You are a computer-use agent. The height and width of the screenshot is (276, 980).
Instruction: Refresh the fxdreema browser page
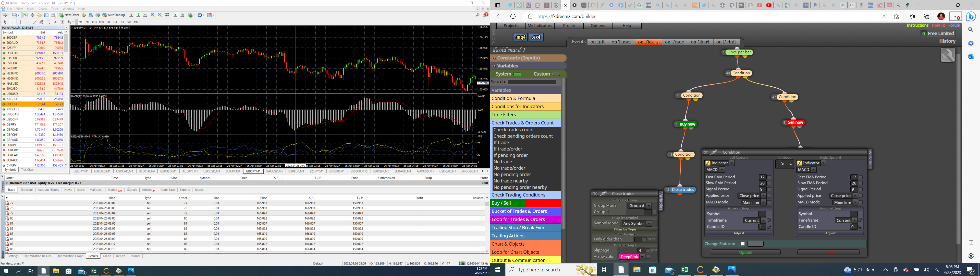point(513,16)
